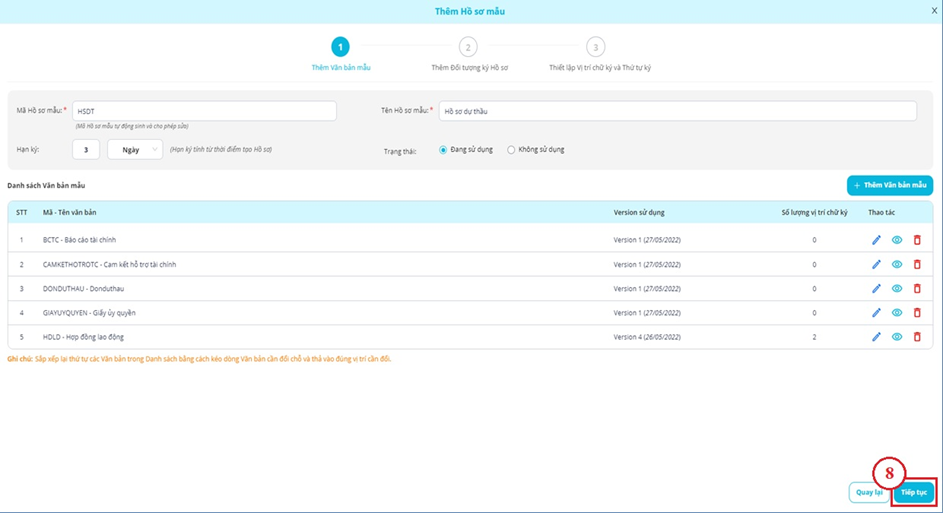
Task: Delete the BCTC - Báo cáo tài chính row
Action: (917, 240)
